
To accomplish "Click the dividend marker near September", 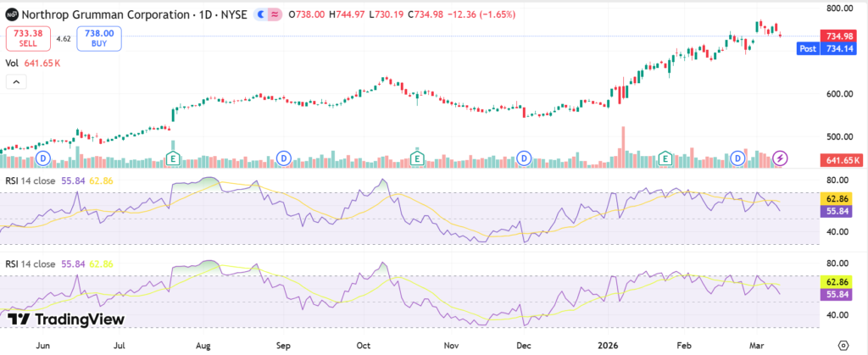I will coord(282,158).
